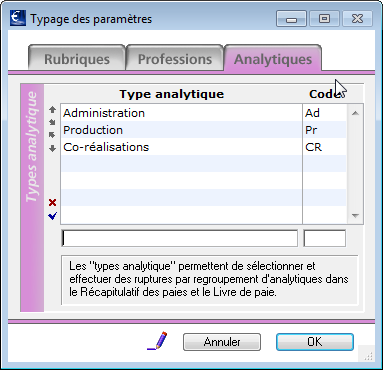Viewport: 383px width, 370px height.
Task: Click the list scrollbar down arrow
Action: pos(355,216)
